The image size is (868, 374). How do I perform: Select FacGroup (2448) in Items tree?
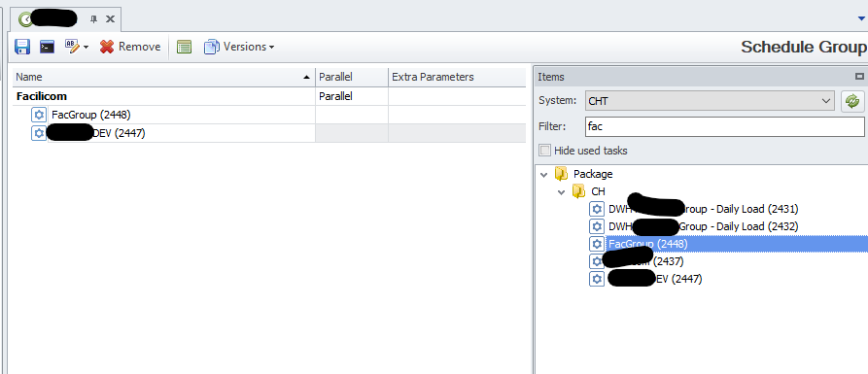tap(648, 244)
